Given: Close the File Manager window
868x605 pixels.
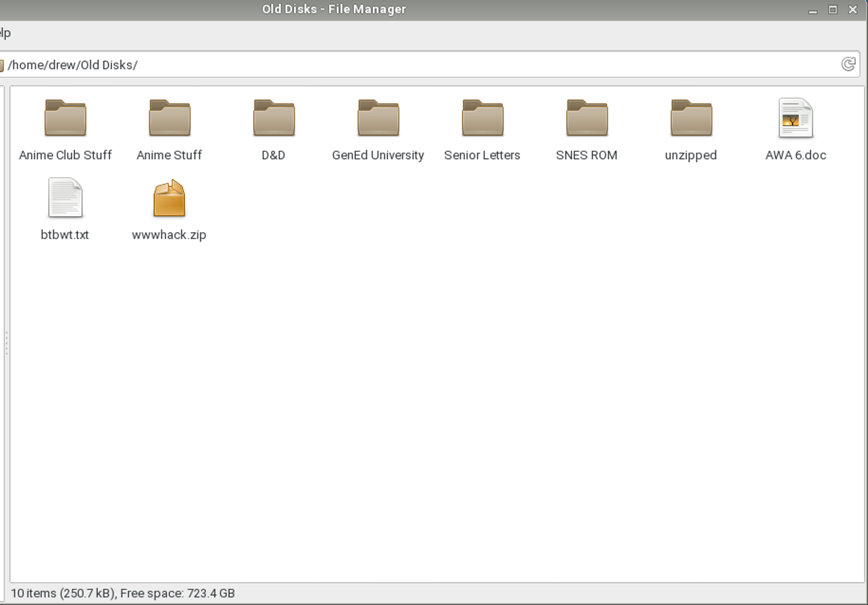Looking at the screenshot, I should tap(853, 10).
